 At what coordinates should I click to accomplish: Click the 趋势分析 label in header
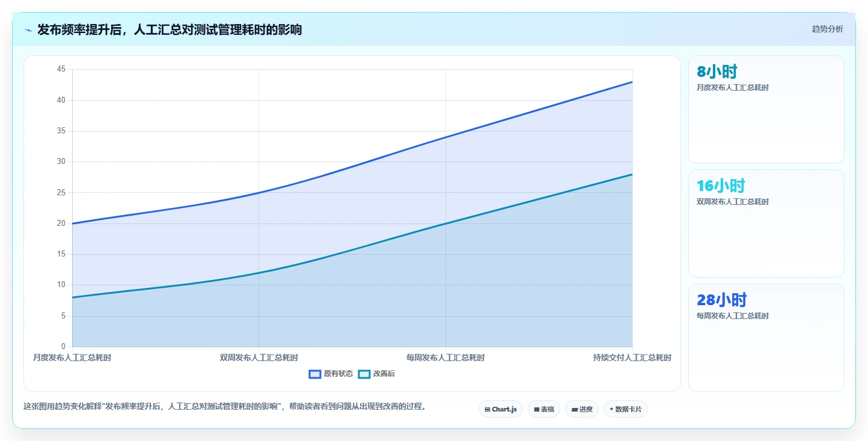click(x=827, y=29)
